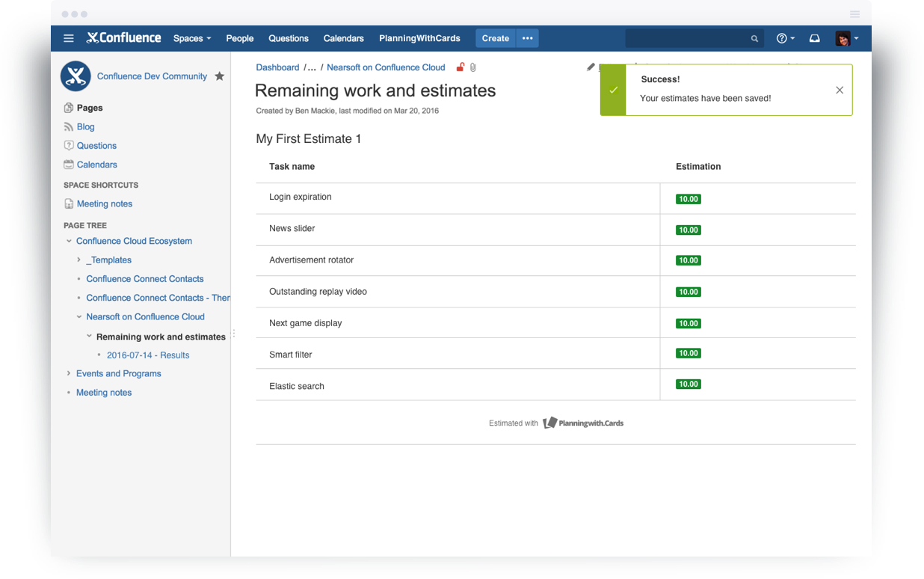This screenshot has height=579, width=924.
Task: Open the help menu dropdown
Action: click(x=785, y=38)
